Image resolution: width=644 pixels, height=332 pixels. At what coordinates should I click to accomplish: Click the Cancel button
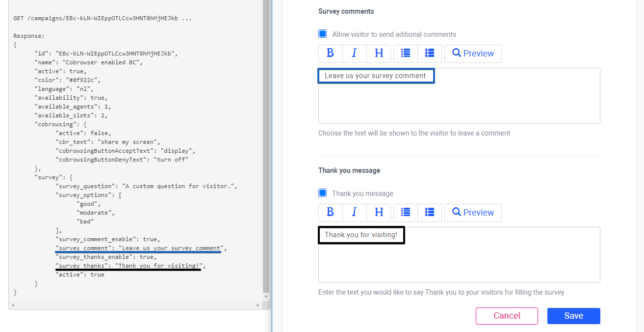coord(507,316)
